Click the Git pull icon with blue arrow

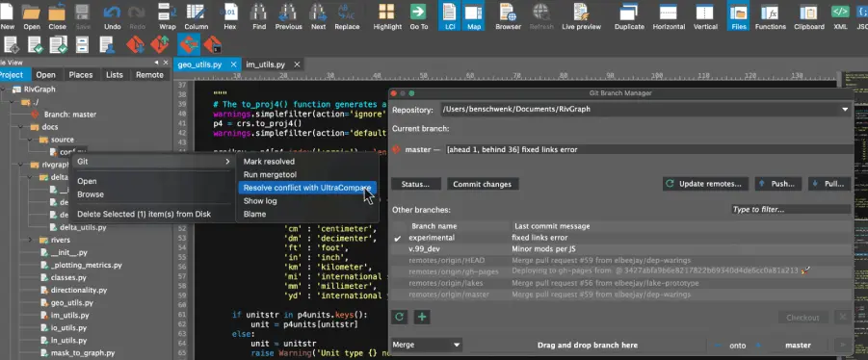[x=135, y=44]
